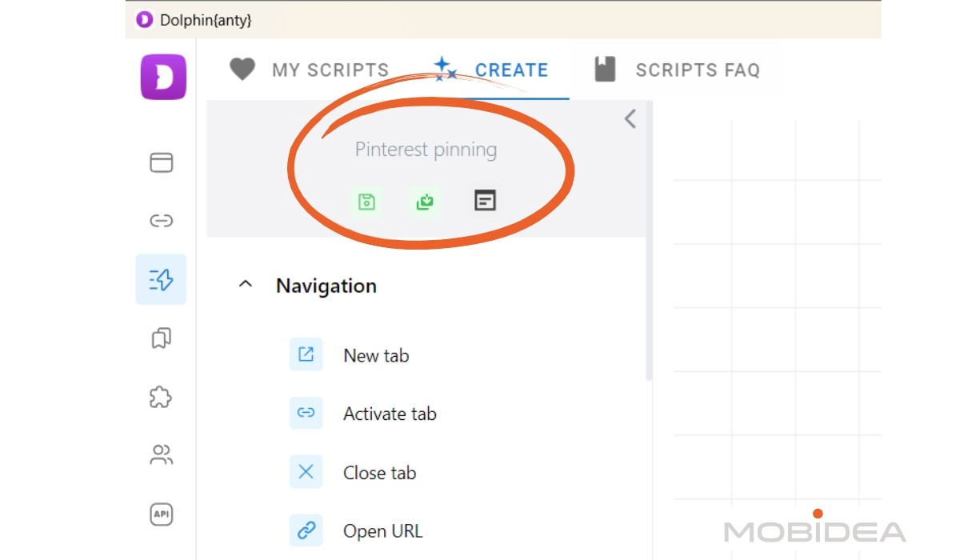960x560 pixels.
Task: Click the actions panel vertical scrollbar
Action: pos(650,240)
